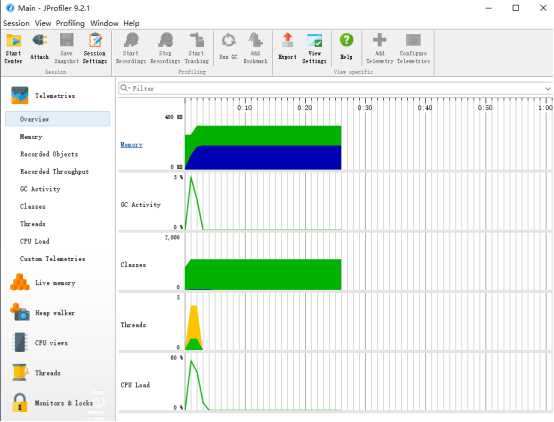The image size is (554, 422).
Task: Click the Memory graph link
Action: tap(131, 145)
